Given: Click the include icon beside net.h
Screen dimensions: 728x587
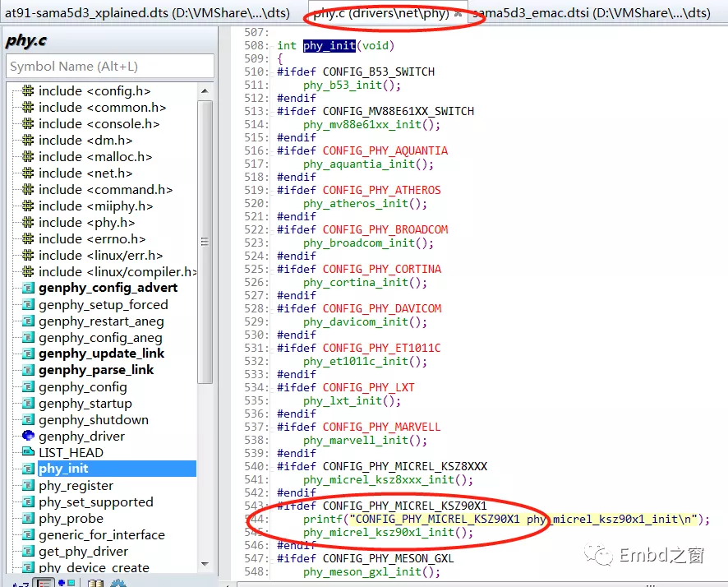Looking at the screenshot, I should point(28,173).
